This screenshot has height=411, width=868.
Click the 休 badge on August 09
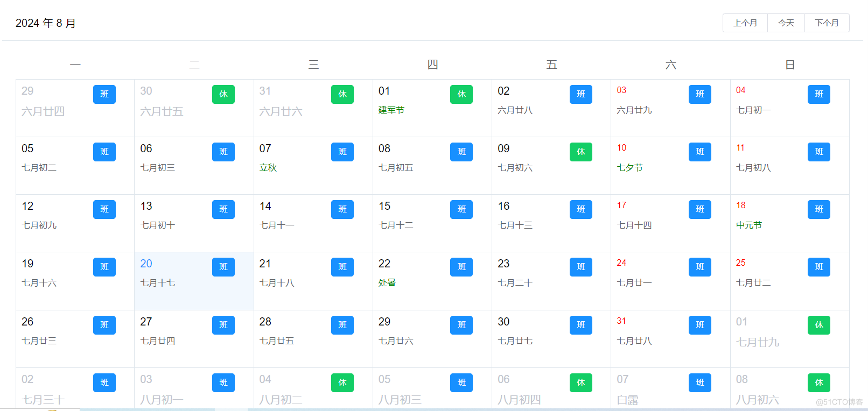click(581, 152)
